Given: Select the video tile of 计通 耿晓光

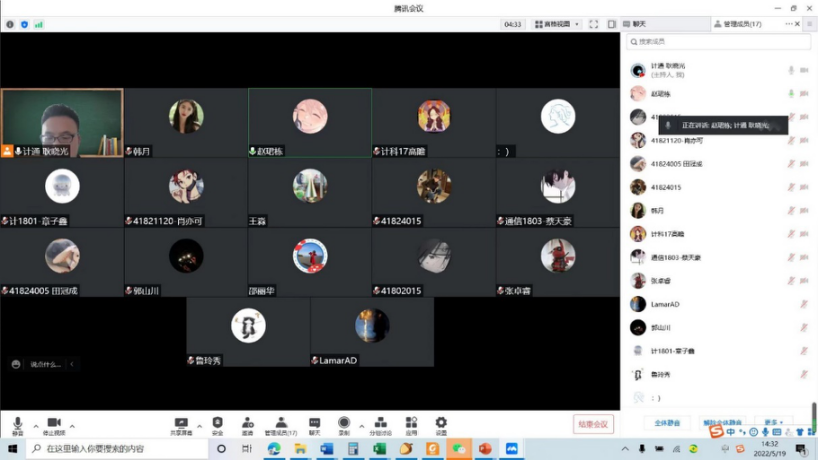Looking at the screenshot, I should (62, 123).
